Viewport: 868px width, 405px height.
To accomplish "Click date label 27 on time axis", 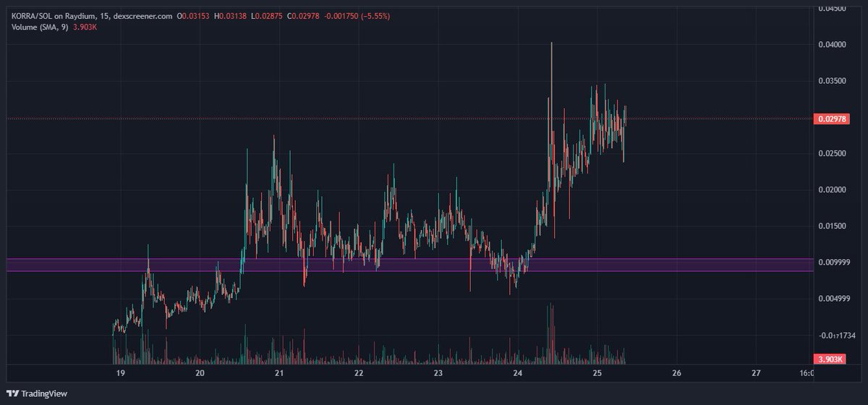I will 756,373.
